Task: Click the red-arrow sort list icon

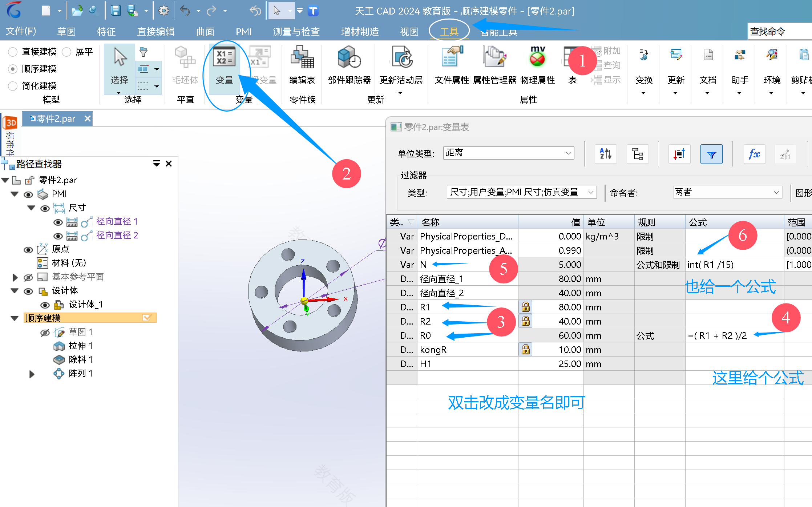Action: [x=679, y=154]
